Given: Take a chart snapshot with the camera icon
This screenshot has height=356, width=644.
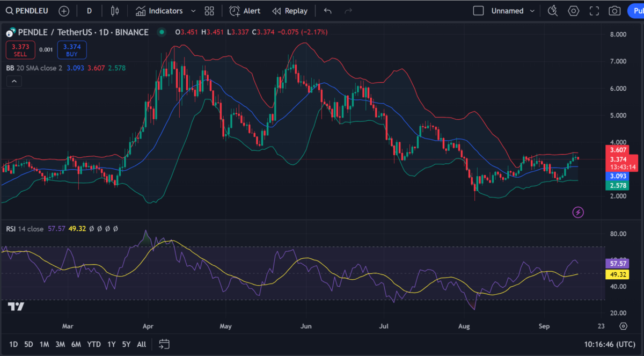Looking at the screenshot, I should coord(615,11).
